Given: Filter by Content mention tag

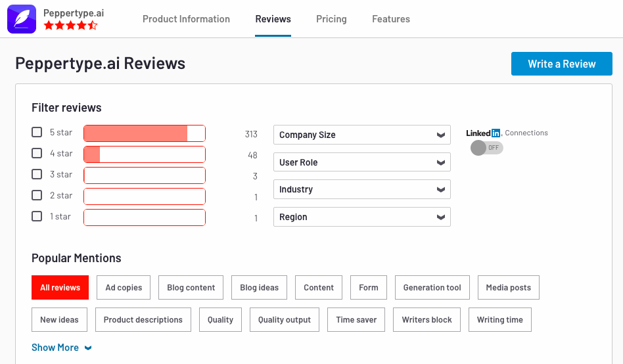Looking at the screenshot, I should (x=319, y=287).
